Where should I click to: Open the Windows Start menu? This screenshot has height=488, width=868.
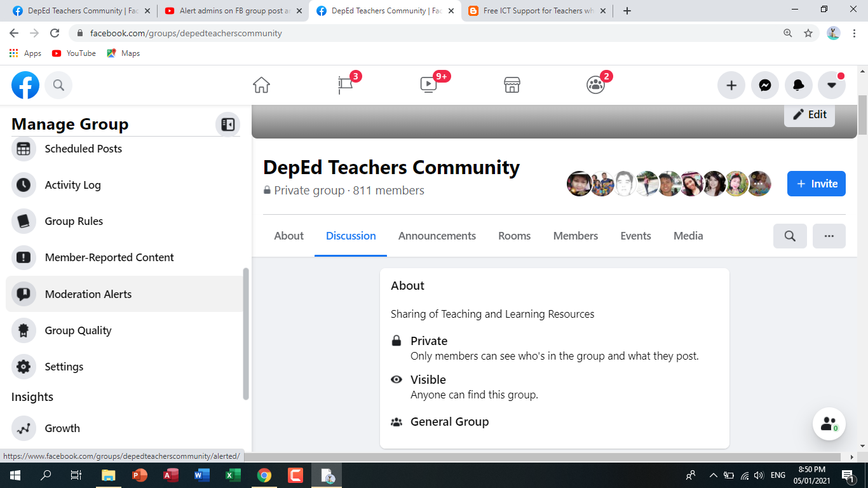pyautogui.click(x=15, y=475)
